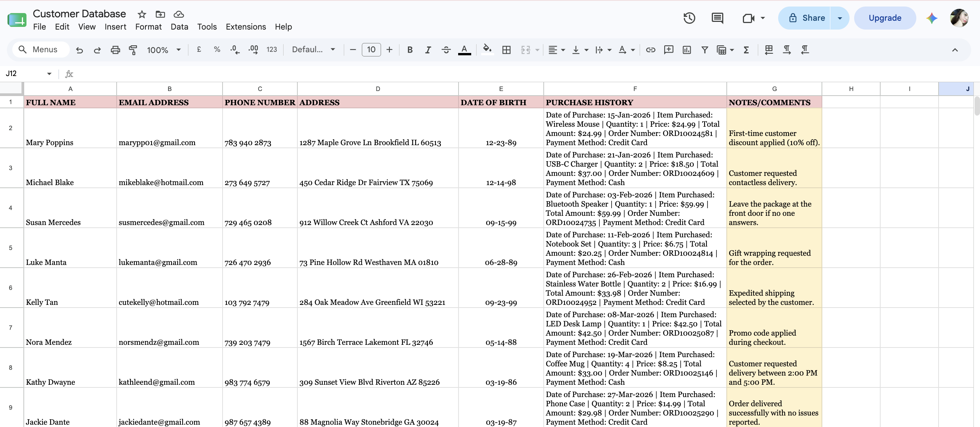Toggle bold formatting
The height and width of the screenshot is (427, 980).
tap(410, 50)
